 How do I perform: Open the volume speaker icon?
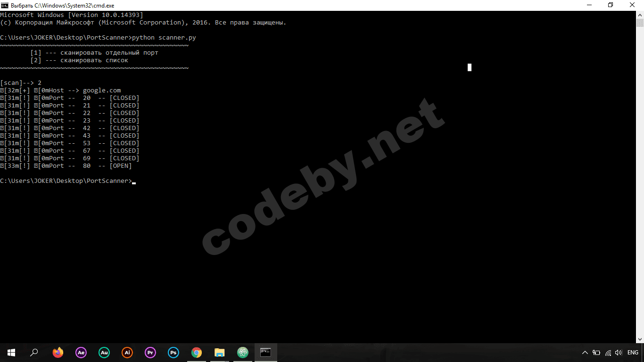click(619, 353)
